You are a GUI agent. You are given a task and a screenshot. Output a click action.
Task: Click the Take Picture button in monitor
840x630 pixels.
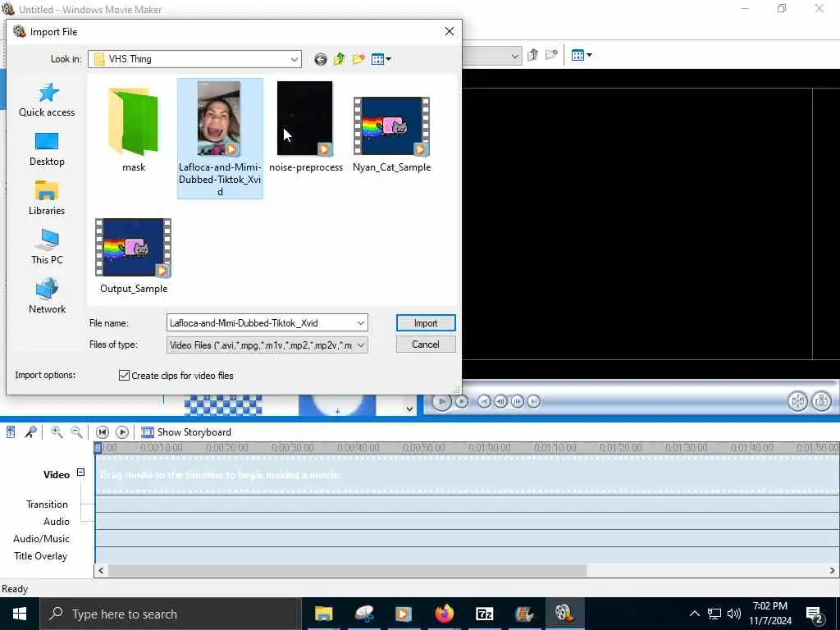[822, 401]
